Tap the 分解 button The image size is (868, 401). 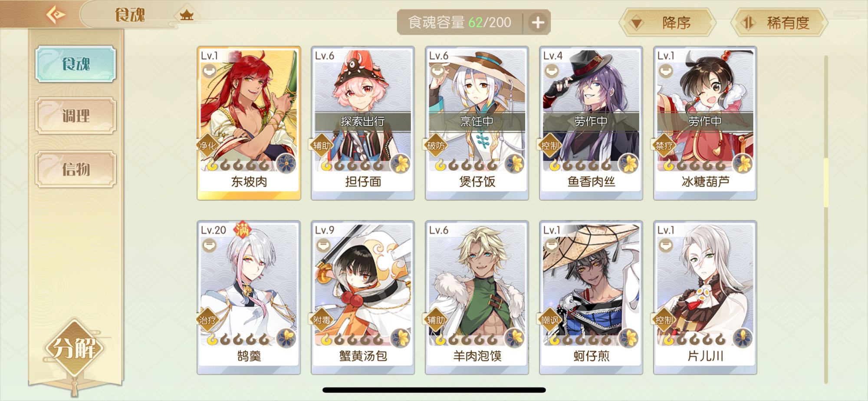75,348
